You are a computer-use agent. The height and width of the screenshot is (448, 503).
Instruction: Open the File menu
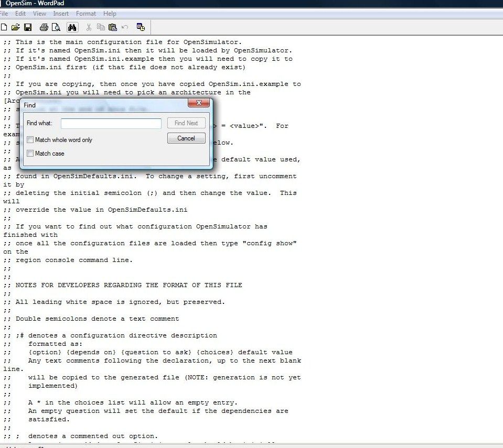pos(4,14)
